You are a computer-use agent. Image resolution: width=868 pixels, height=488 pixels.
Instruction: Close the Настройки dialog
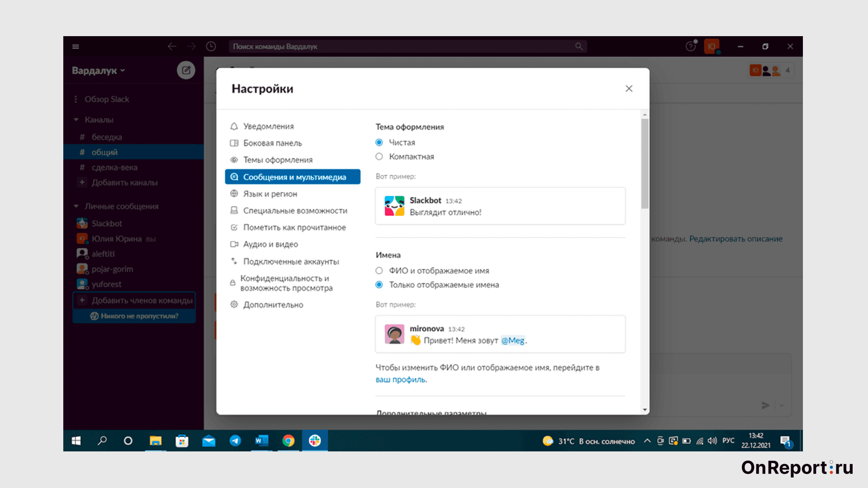click(x=629, y=89)
